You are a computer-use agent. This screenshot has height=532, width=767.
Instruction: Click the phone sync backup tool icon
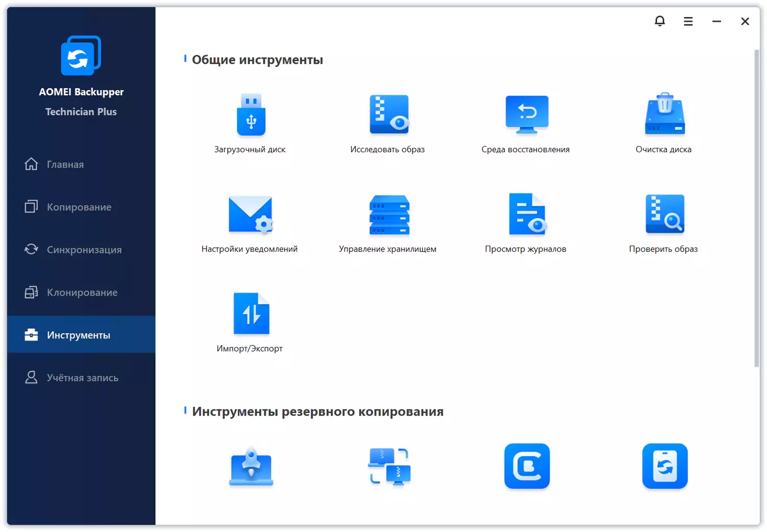pos(665,466)
